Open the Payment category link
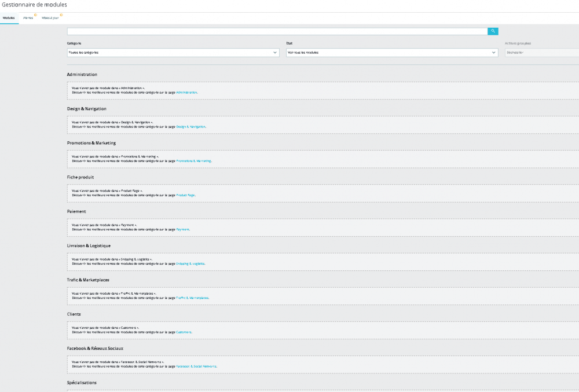Viewport: 579px width, 392px height. coord(182,229)
